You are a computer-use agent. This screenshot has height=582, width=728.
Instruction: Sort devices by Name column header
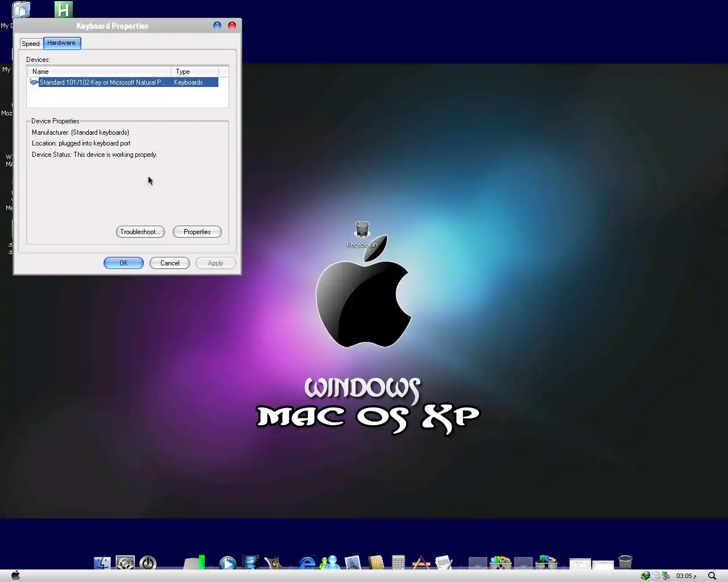point(100,72)
